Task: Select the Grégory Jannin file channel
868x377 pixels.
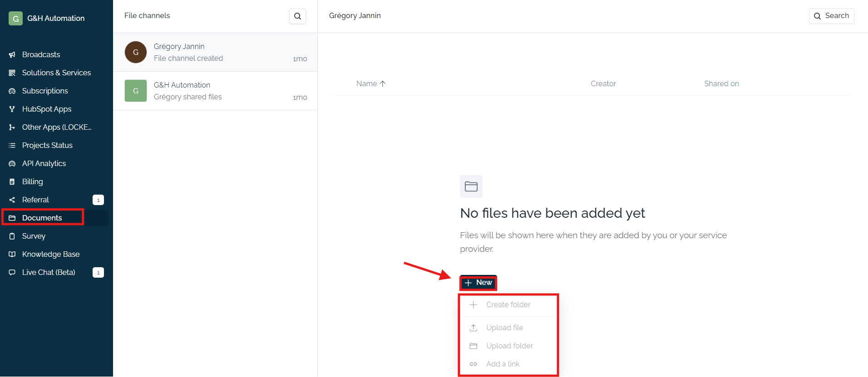Action: point(215,52)
